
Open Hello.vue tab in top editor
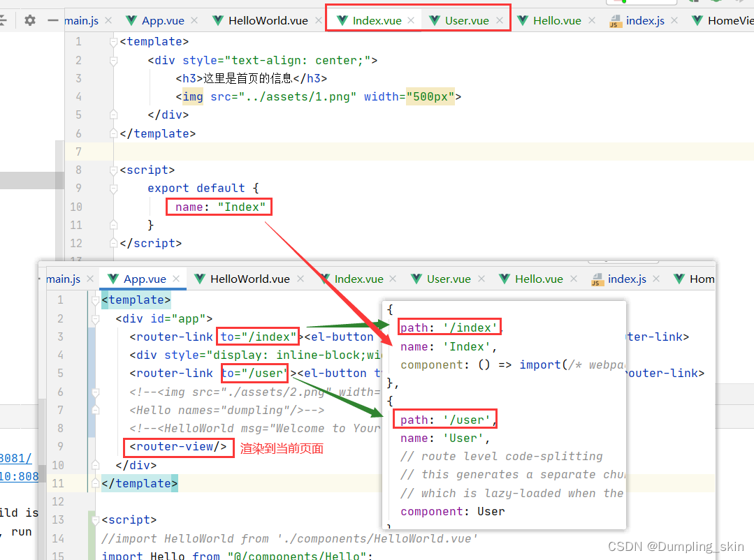(557, 21)
